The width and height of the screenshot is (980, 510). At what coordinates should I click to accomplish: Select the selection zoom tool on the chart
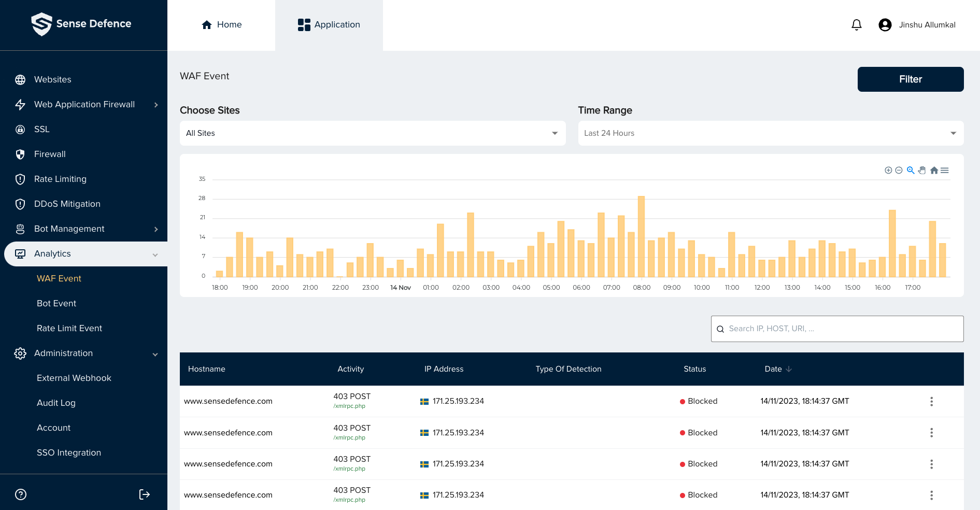(x=910, y=170)
